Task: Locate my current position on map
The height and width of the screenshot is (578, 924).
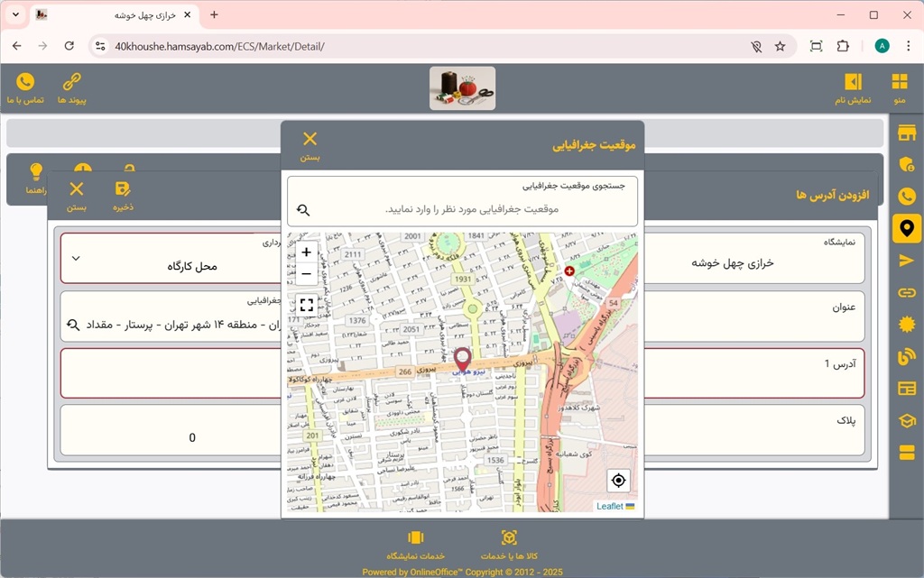Action: pos(617,481)
